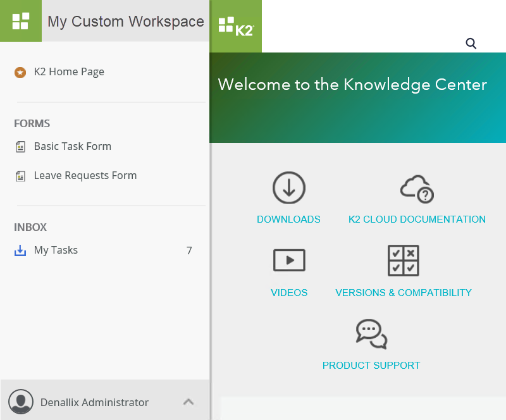
Task: Open search with the magnifier icon
Action: [471, 44]
